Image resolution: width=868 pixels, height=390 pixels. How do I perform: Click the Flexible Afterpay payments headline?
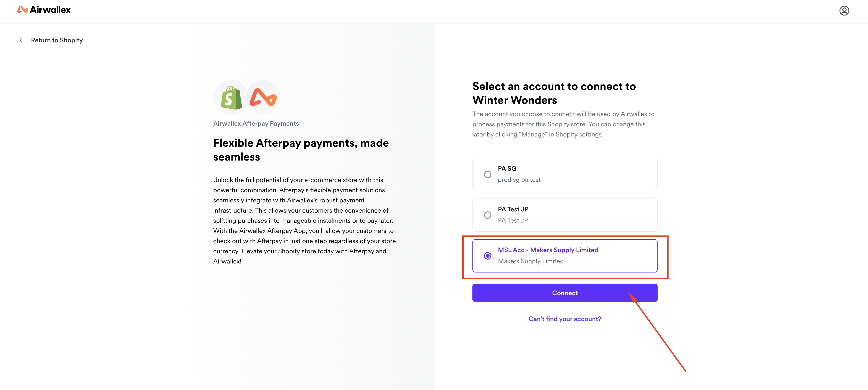pyautogui.click(x=301, y=149)
